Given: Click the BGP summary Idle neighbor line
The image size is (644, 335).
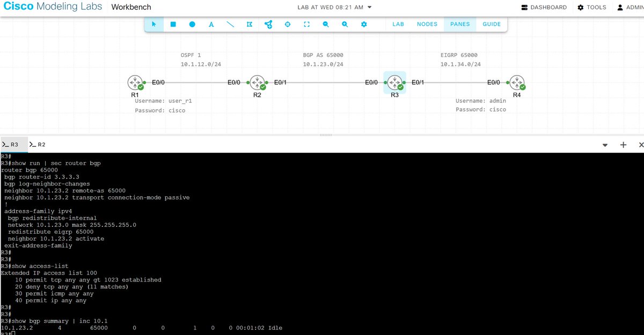Looking at the screenshot, I should (142, 327).
